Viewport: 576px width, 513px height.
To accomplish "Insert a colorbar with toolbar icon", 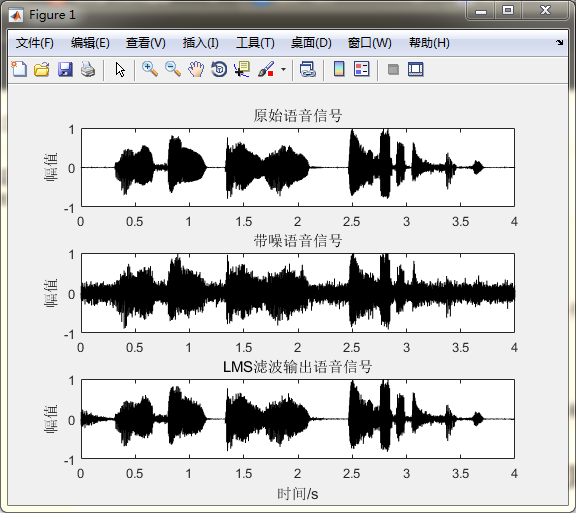I will (339, 69).
